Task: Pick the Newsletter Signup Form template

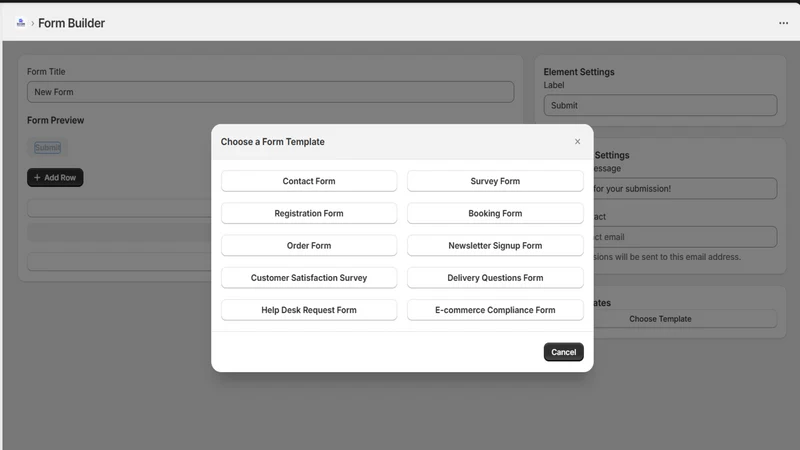Action: tap(495, 245)
